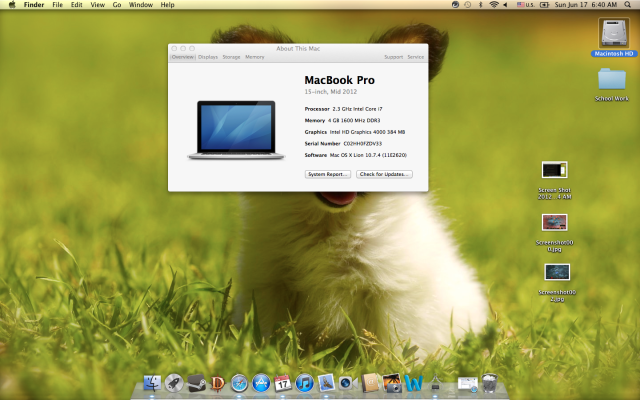This screenshot has height=400, width=640.
Task: Click the 'Mac OS X Lion 10.7.4' software value
Action: click(368, 155)
